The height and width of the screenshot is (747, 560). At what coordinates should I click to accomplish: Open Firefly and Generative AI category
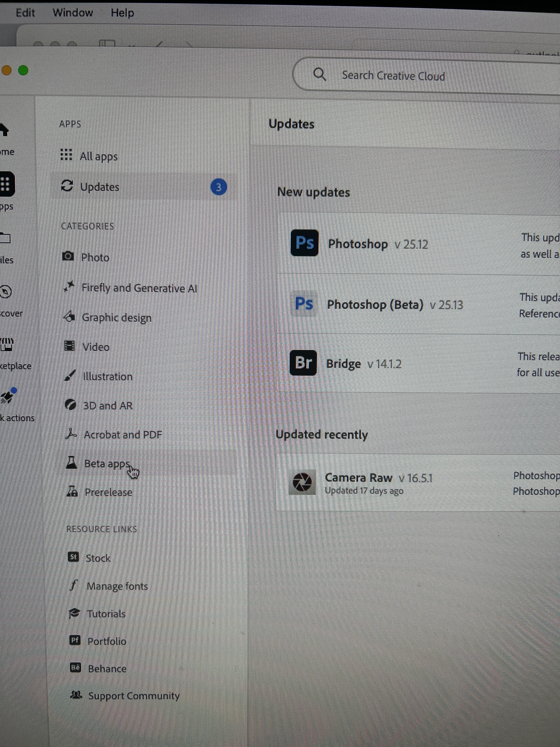(x=139, y=288)
